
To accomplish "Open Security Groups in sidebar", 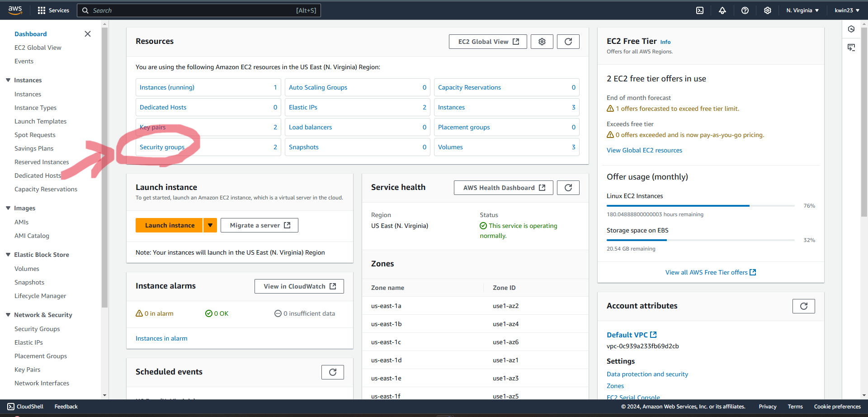I will (x=37, y=329).
